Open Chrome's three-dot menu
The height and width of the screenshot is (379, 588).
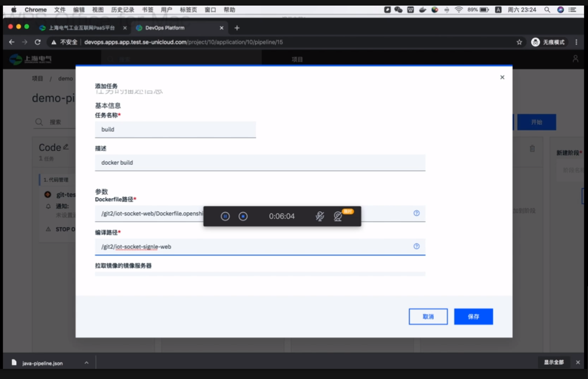coord(576,42)
